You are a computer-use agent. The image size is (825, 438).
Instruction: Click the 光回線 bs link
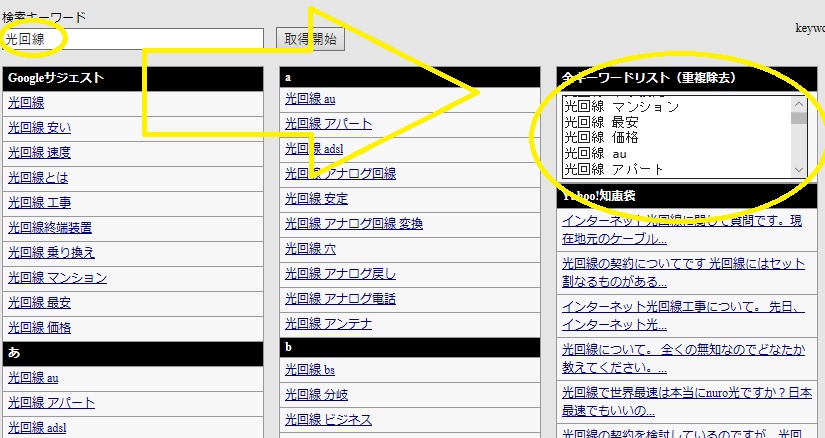pyautogui.click(x=309, y=370)
